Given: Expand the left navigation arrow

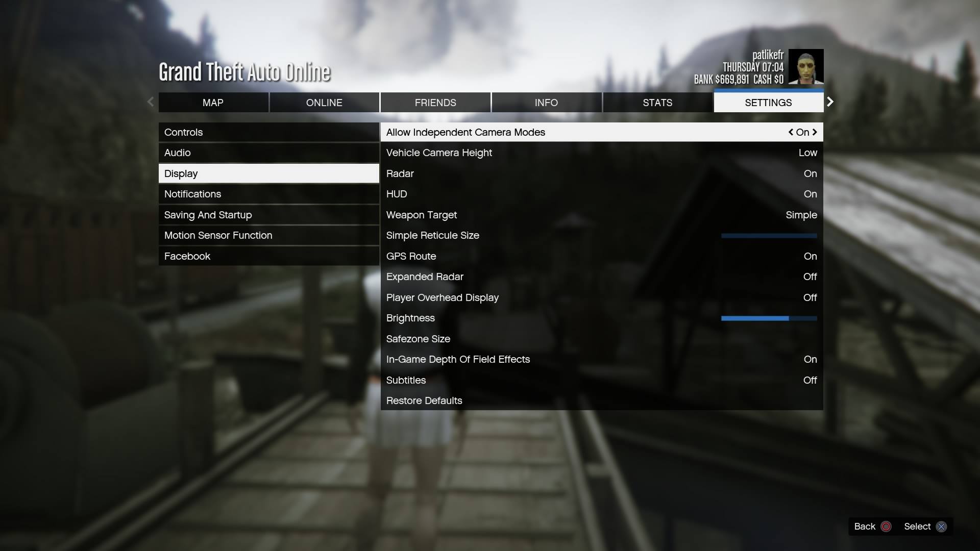Looking at the screenshot, I should tap(150, 102).
